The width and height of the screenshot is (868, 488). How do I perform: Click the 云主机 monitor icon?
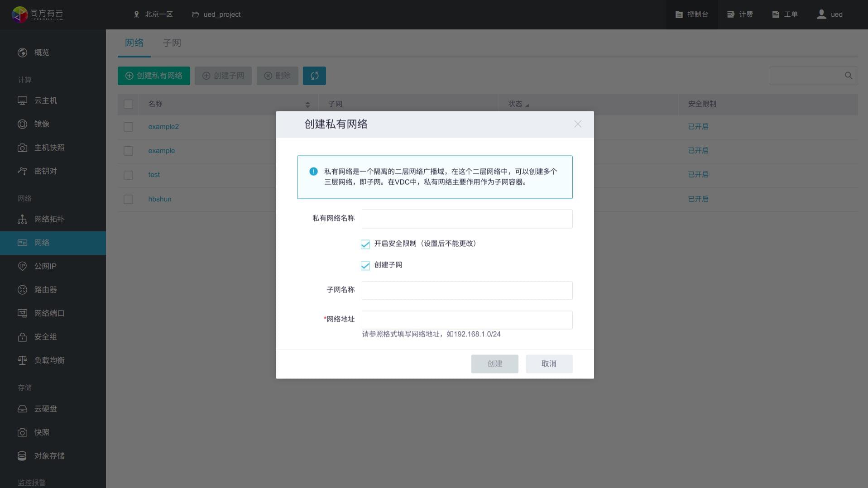(22, 100)
